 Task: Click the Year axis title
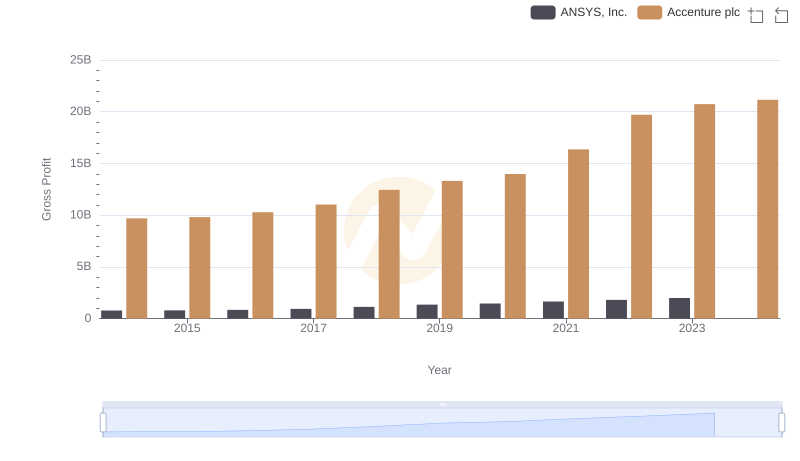coord(439,370)
